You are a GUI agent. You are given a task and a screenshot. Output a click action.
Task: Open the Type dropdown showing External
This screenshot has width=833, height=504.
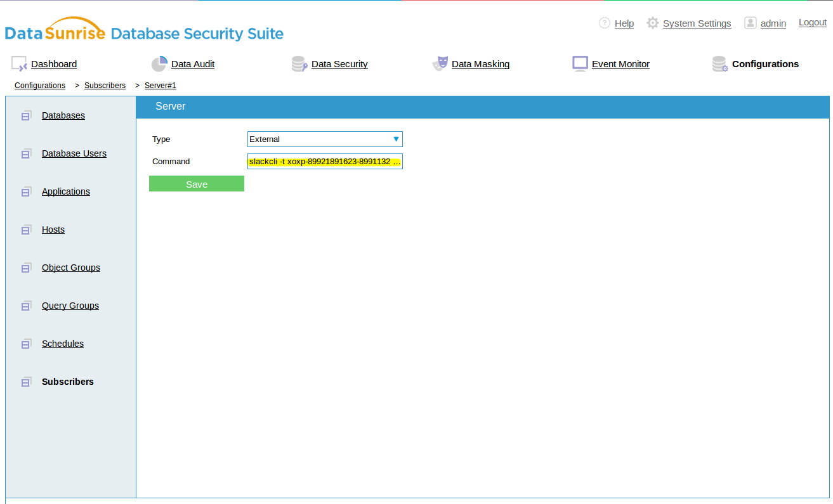point(325,139)
